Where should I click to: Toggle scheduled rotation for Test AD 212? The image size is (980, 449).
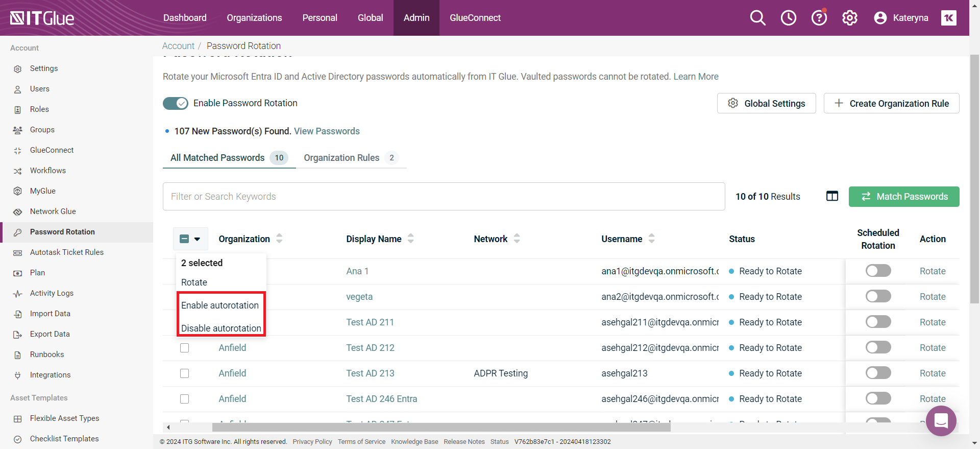click(878, 347)
